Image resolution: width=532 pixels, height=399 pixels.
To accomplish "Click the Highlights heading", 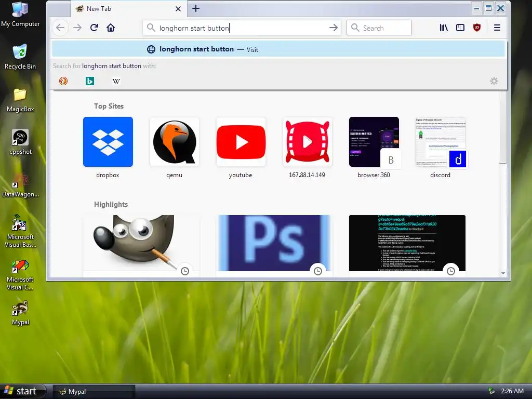I will pos(111,204).
